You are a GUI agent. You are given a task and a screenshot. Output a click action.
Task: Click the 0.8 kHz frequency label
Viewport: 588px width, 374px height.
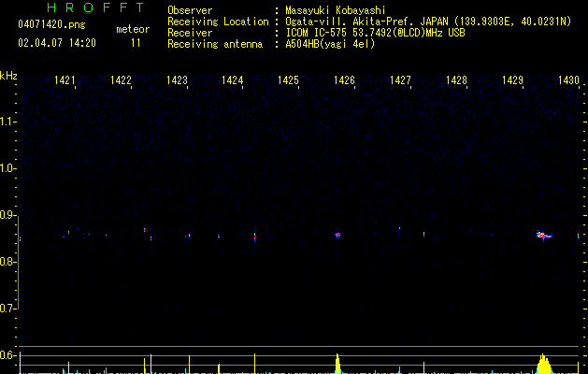pyautogui.click(x=8, y=262)
